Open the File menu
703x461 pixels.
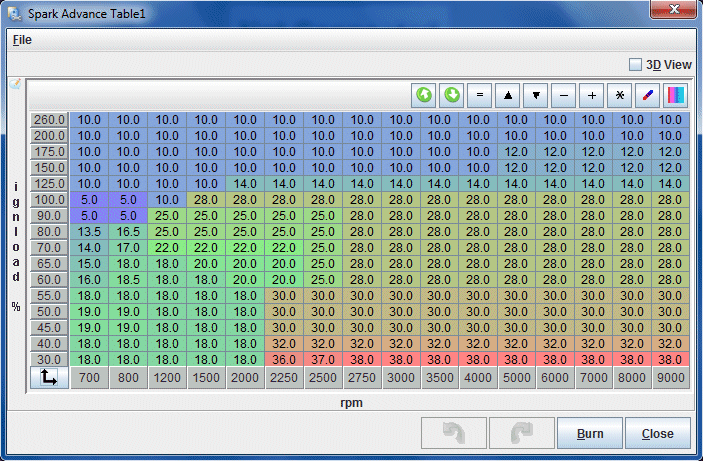pyautogui.click(x=22, y=40)
